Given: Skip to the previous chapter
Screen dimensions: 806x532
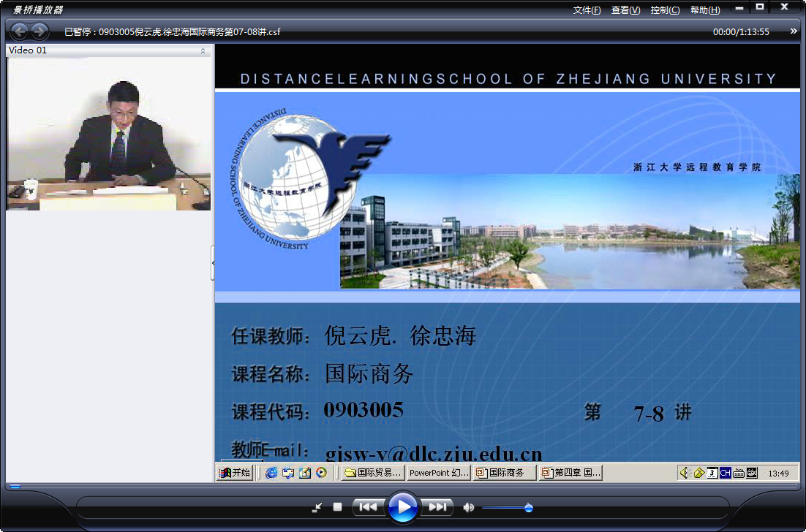Looking at the screenshot, I should click(368, 507).
